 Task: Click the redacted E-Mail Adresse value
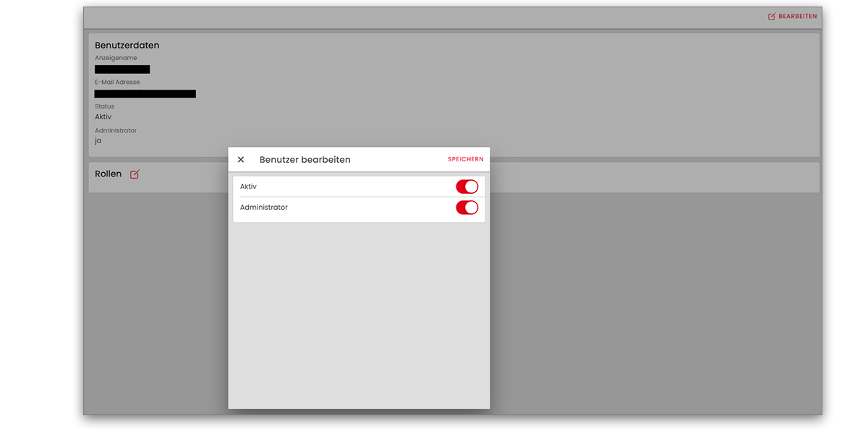(x=145, y=94)
